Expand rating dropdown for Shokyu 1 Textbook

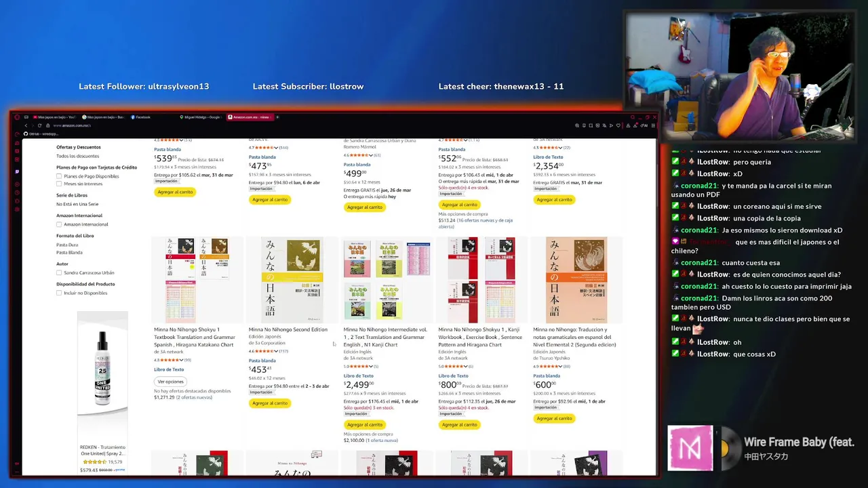[182, 360]
